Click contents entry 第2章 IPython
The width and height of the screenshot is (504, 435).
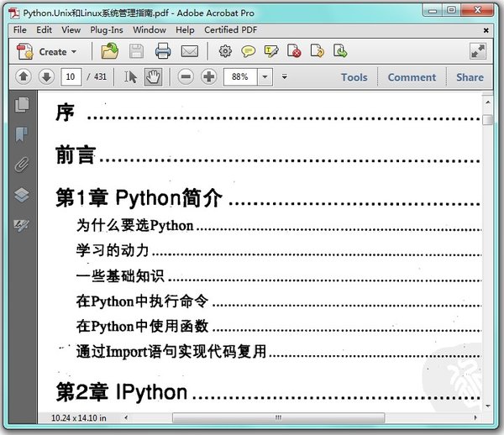click(122, 392)
